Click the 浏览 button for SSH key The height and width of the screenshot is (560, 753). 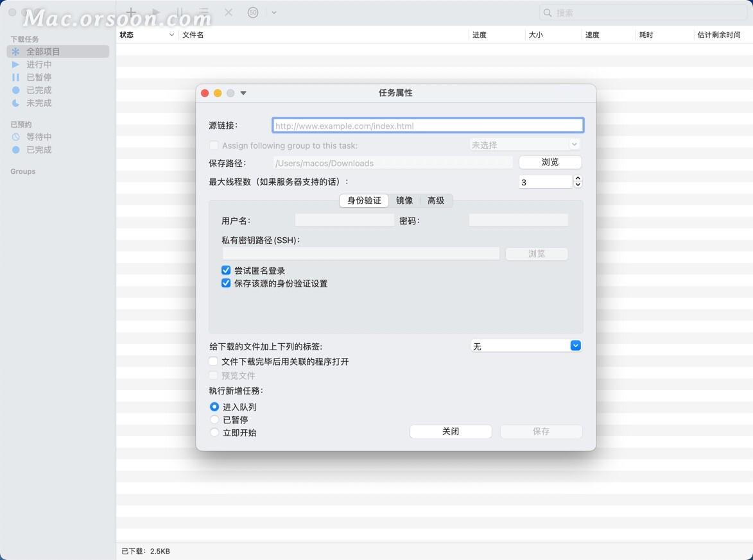(x=537, y=253)
